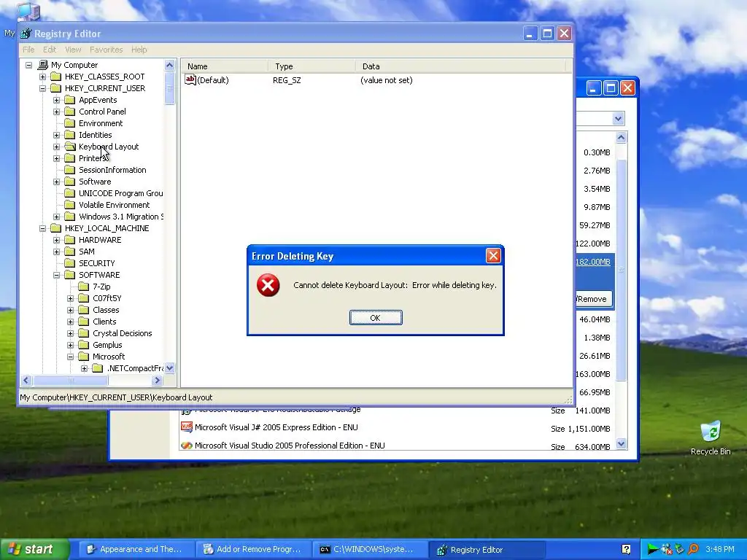Collapse the HKEY_CURRENT_USER node

coord(42,88)
